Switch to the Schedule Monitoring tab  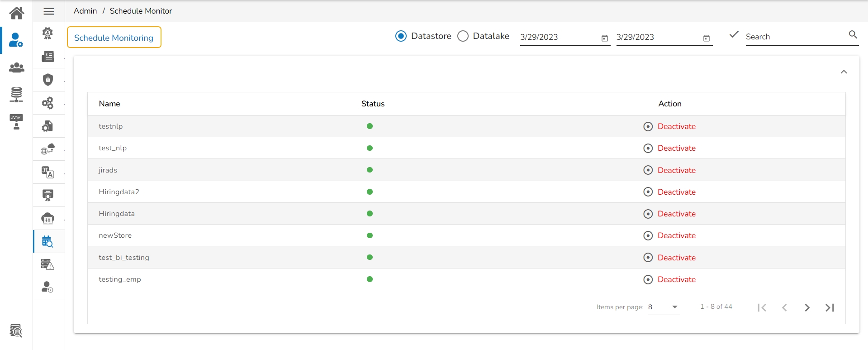point(114,38)
